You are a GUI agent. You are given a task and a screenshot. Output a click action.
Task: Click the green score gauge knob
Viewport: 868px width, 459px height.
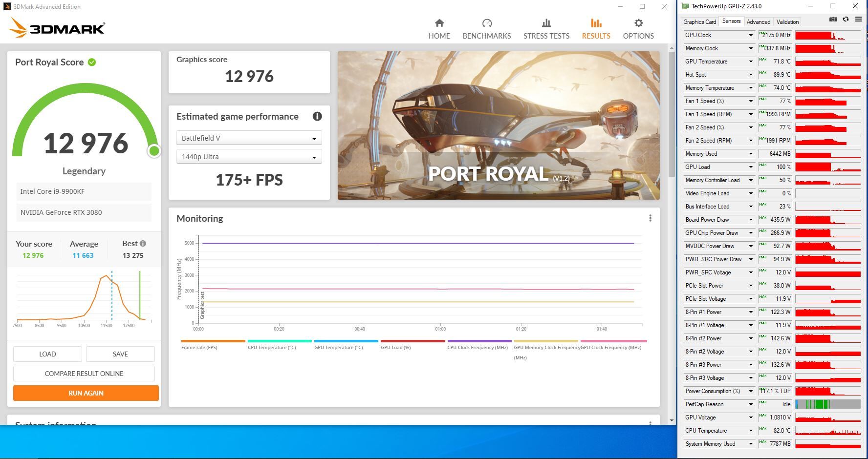point(154,151)
